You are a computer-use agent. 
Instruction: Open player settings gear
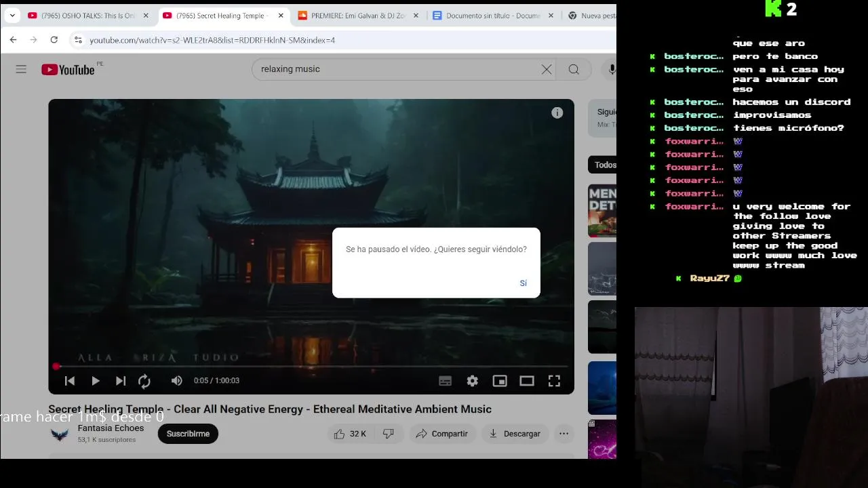473,381
